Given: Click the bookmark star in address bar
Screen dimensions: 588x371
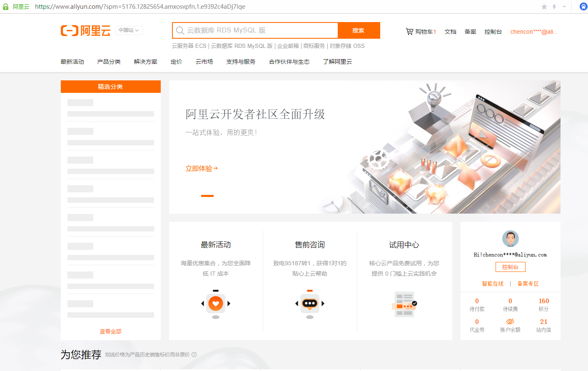Looking at the screenshot, I should tap(544, 7).
